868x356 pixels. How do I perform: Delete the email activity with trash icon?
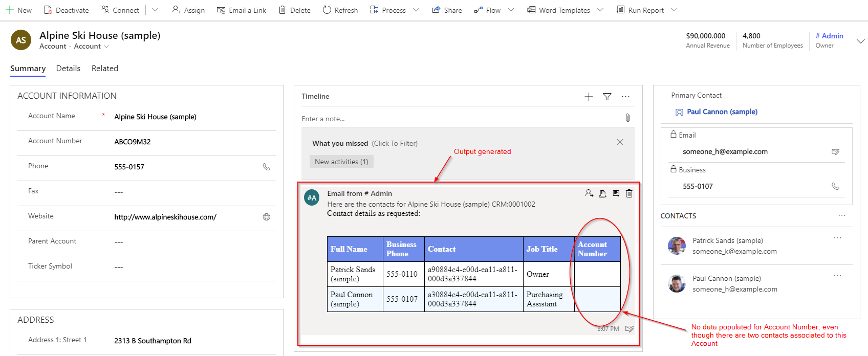coord(629,193)
